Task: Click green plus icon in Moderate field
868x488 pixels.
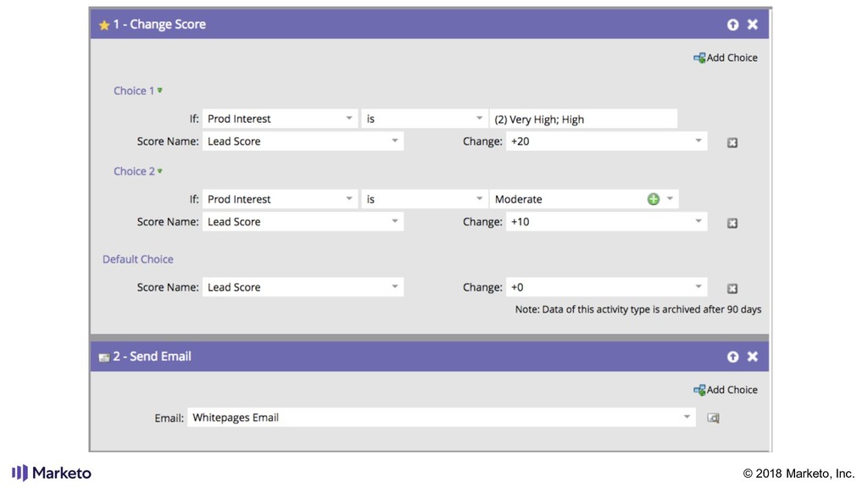Action: pos(654,199)
